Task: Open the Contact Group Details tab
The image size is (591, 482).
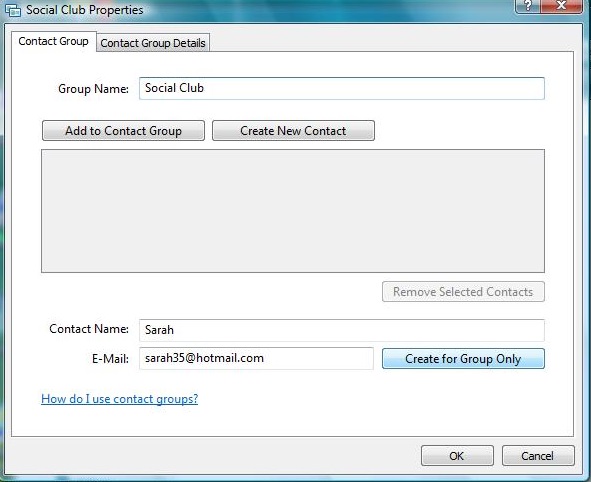Action: coord(153,43)
